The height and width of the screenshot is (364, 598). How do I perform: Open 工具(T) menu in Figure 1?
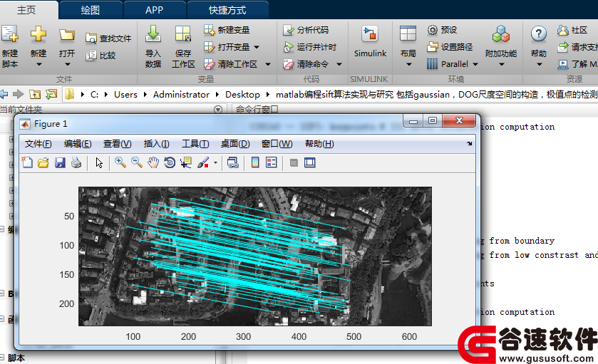195,144
